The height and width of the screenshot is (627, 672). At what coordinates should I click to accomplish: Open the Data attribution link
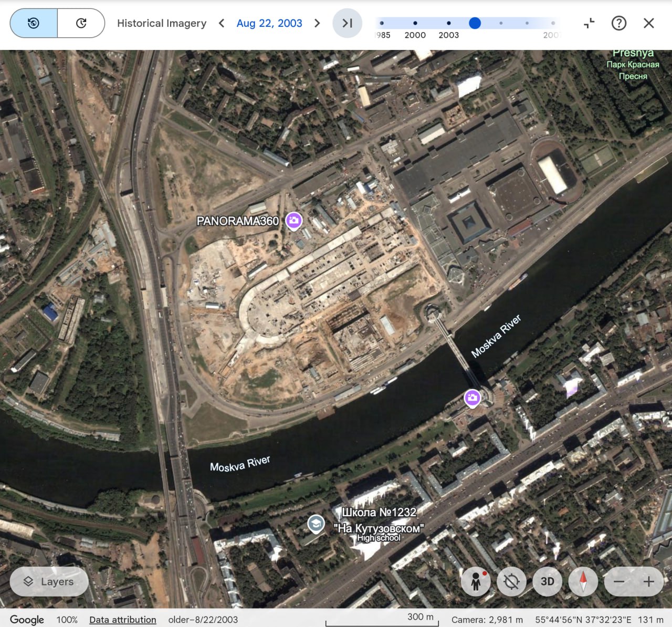coord(122,620)
